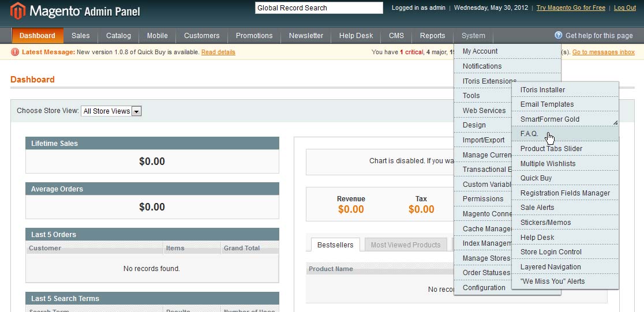644x312 pixels.
Task: Open the Reports menu
Action: (x=432, y=36)
